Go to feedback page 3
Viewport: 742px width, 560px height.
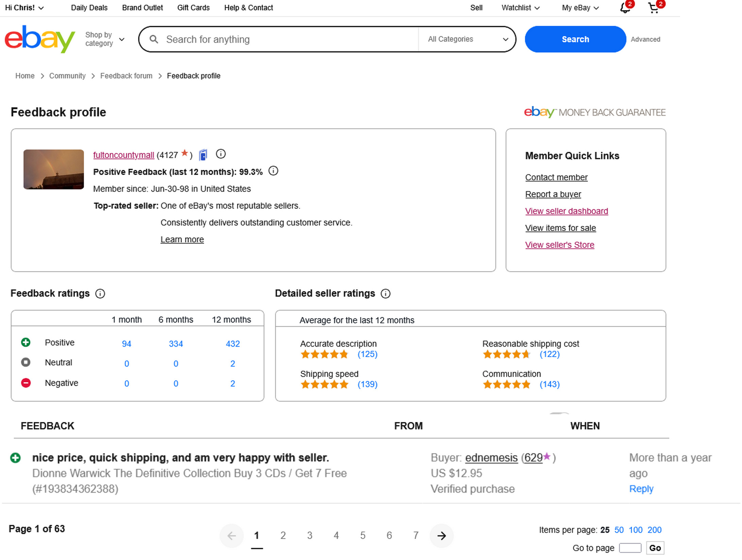[309, 536]
